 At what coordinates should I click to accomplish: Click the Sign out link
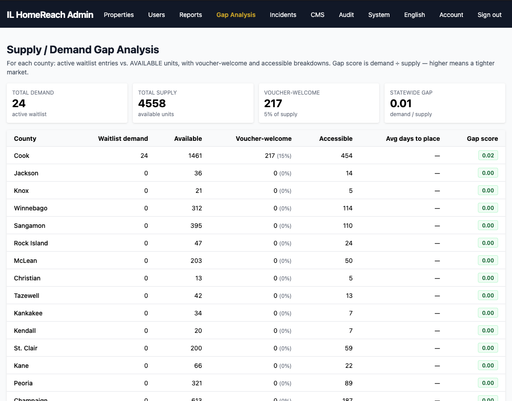[489, 15]
